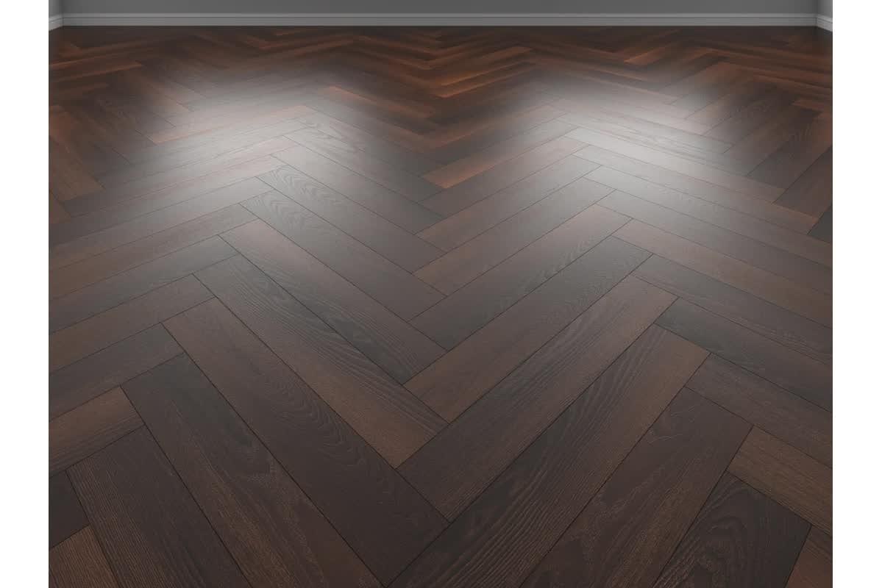Click the wood-grain plank in lower-right foreground

pos(647,478)
